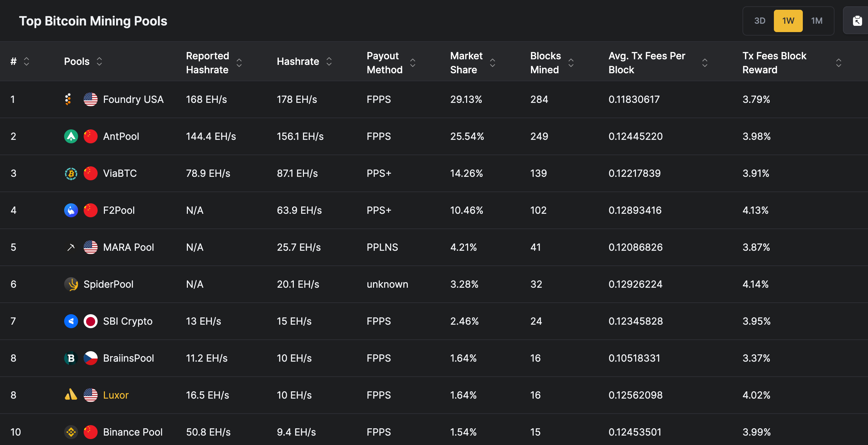Click the F2Pool blue logo icon
Viewport: 868px width, 445px height.
(71, 210)
